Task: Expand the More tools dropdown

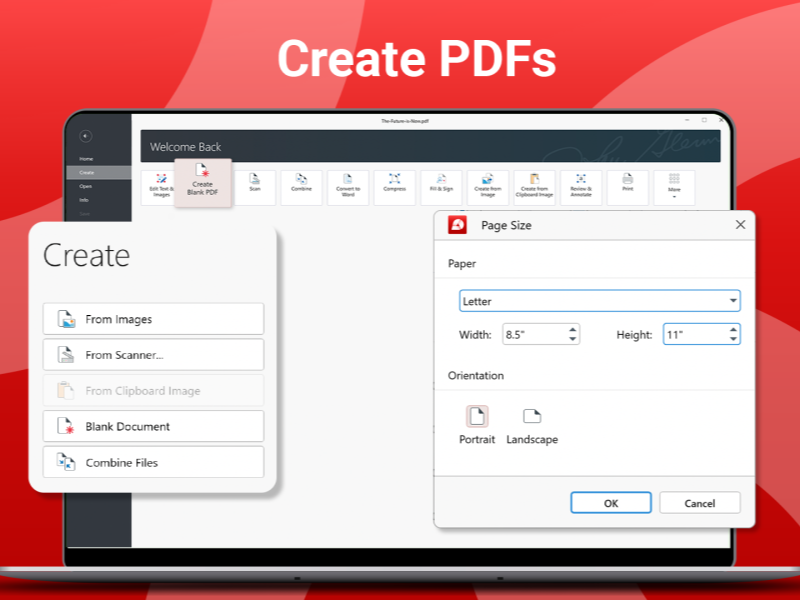Action: [674, 187]
